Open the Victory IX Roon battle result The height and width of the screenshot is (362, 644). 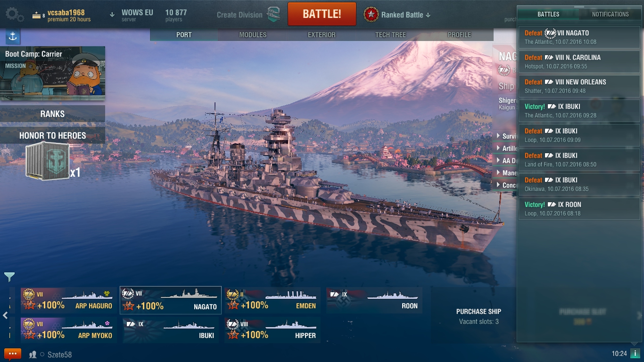pyautogui.click(x=579, y=209)
